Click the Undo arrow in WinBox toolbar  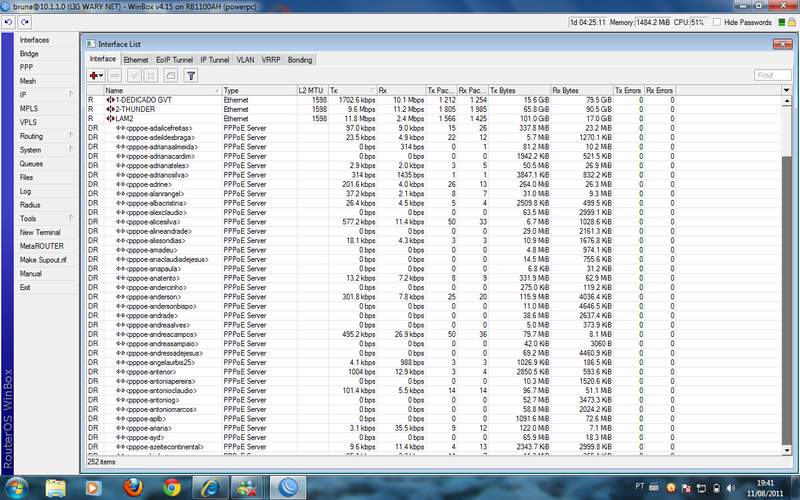pos(8,22)
